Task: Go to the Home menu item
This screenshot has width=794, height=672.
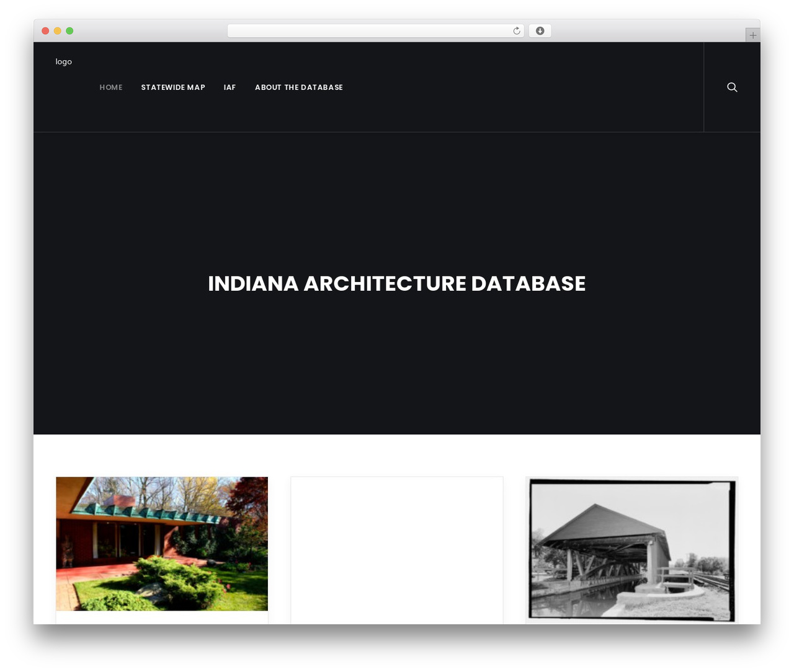Action: (x=111, y=87)
